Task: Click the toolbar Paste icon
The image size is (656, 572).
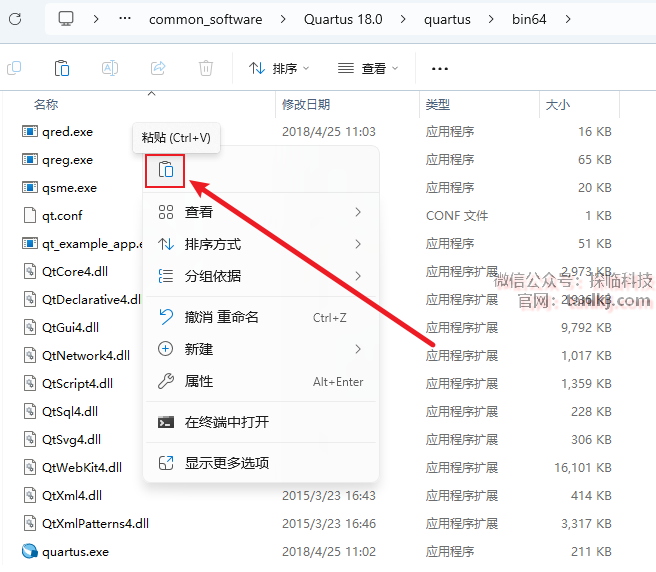Action: click(x=62, y=68)
